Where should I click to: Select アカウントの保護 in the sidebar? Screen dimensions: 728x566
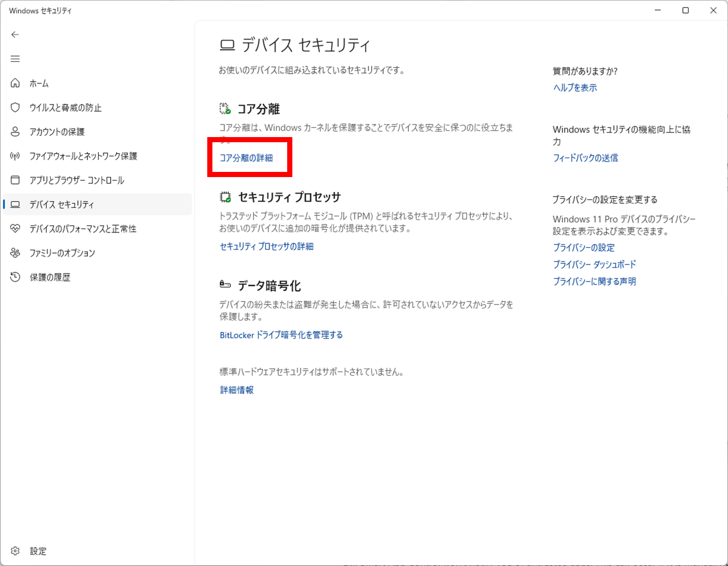tap(97, 131)
